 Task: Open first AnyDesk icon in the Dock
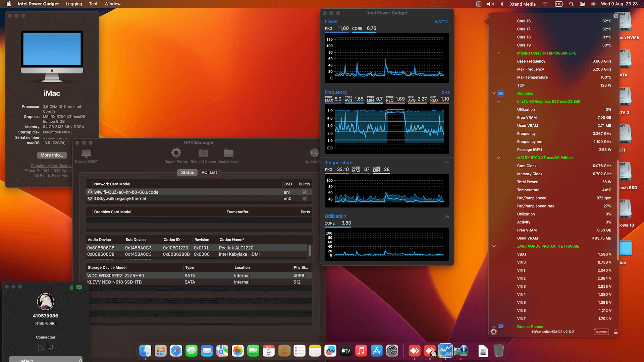(x=415, y=351)
